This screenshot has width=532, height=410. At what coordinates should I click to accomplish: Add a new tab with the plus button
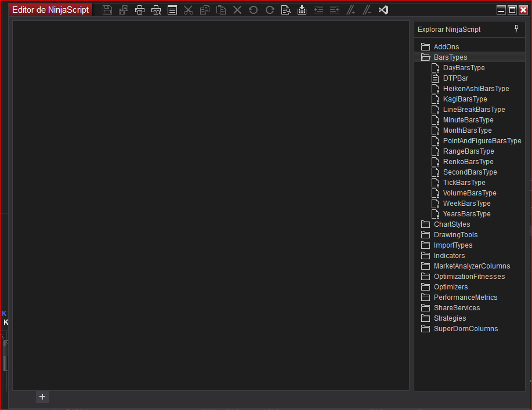pyautogui.click(x=42, y=397)
